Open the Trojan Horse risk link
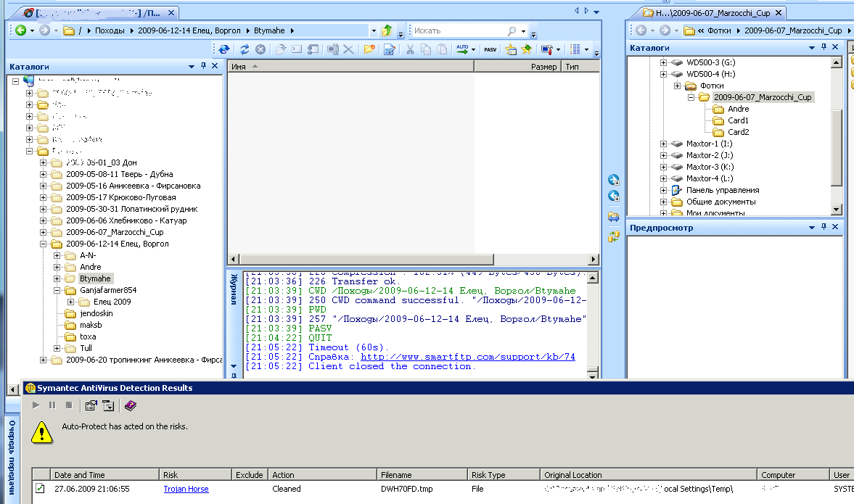The width and height of the screenshot is (854, 504). (186, 489)
